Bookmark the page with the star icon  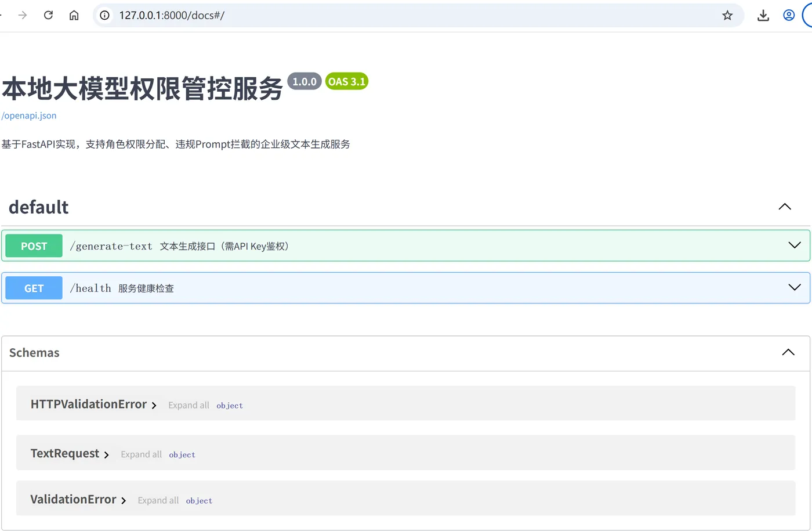tap(727, 15)
